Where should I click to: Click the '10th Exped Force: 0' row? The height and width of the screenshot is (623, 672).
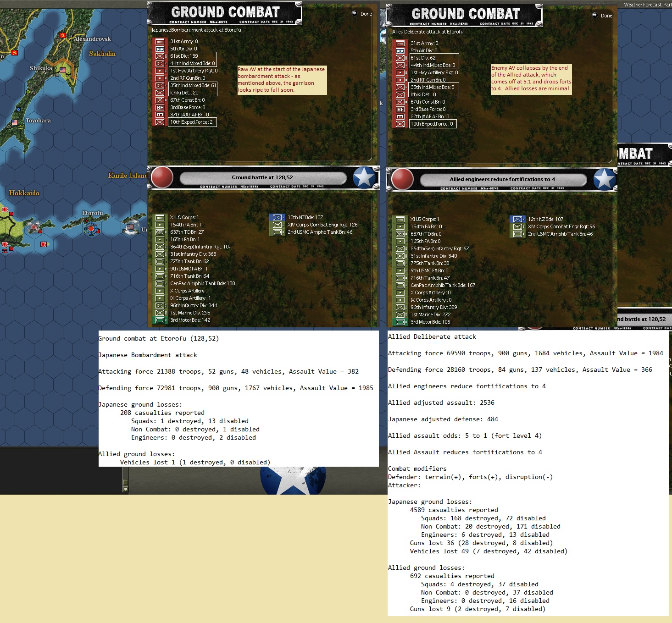coord(432,124)
